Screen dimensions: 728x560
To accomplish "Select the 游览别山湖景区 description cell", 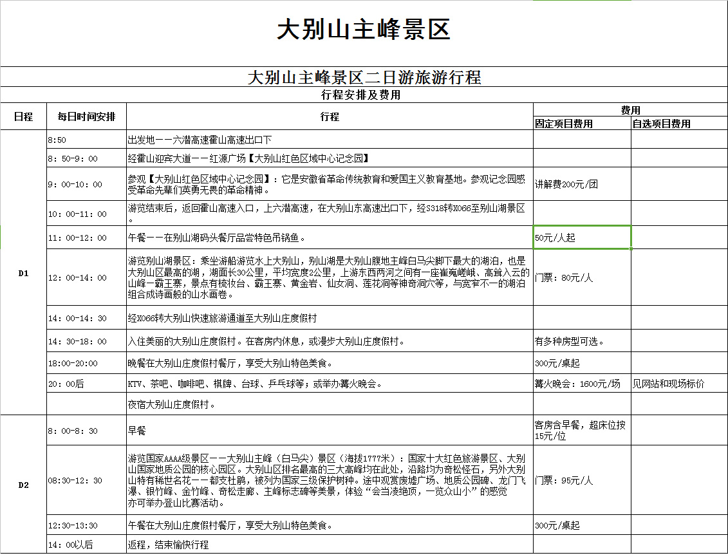I will click(x=330, y=277).
